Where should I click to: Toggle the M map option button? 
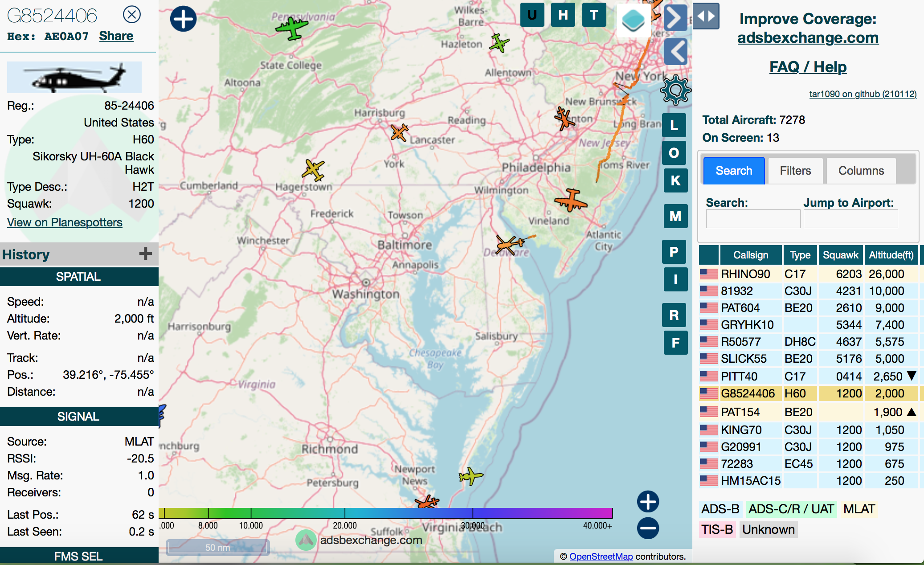pyautogui.click(x=675, y=216)
